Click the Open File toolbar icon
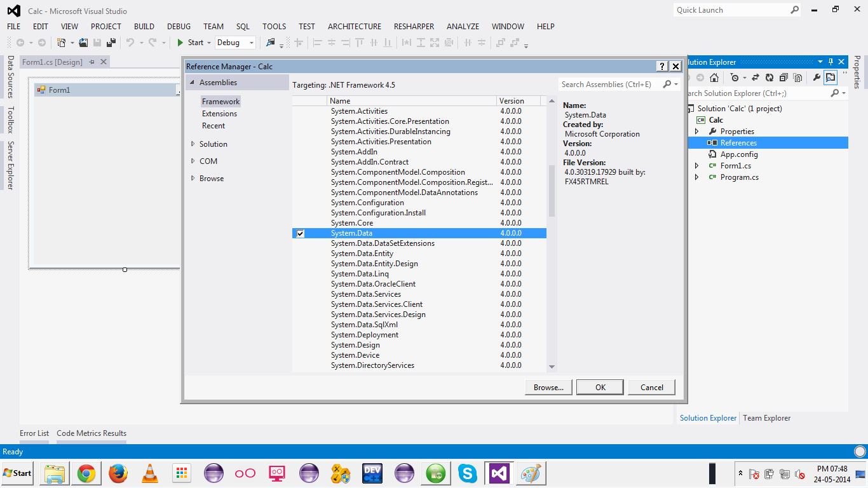The image size is (868, 488). pos(83,43)
